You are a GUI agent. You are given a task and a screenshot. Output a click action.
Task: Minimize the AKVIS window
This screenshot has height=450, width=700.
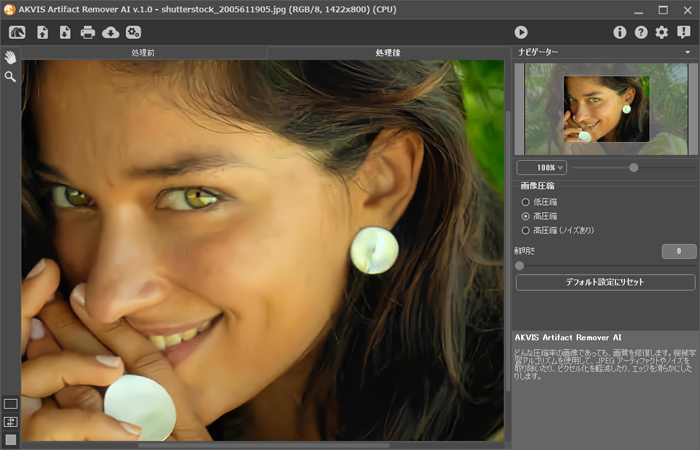639,10
